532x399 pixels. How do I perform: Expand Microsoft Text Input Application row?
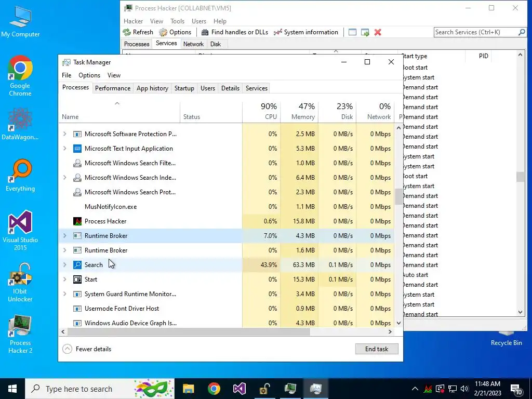click(x=65, y=149)
